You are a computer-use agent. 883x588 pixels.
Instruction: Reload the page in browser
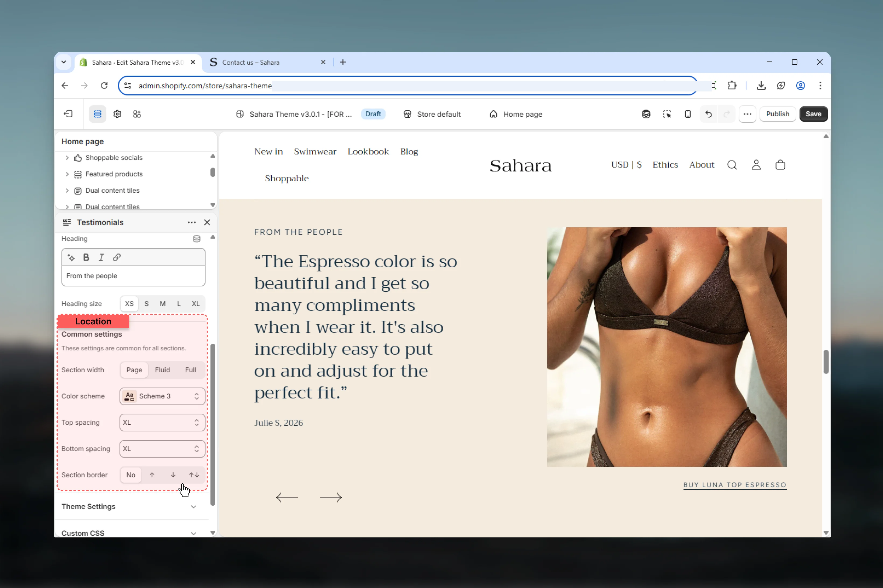(x=104, y=86)
